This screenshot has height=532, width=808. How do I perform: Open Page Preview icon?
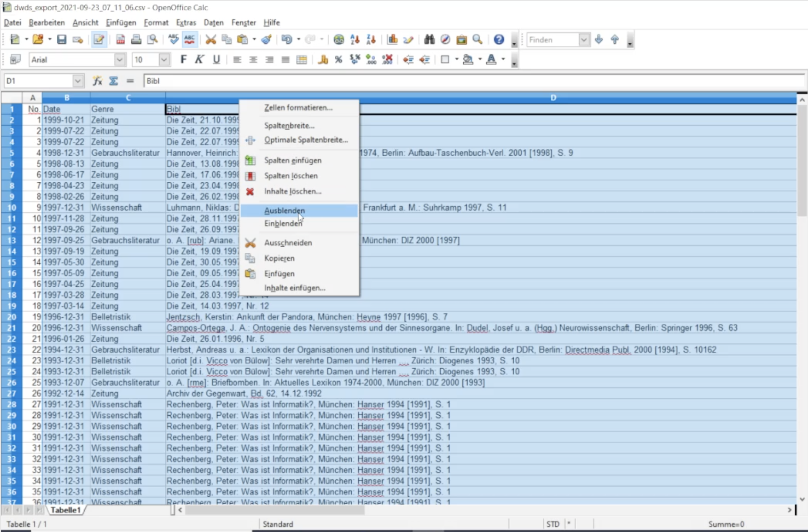click(x=153, y=40)
